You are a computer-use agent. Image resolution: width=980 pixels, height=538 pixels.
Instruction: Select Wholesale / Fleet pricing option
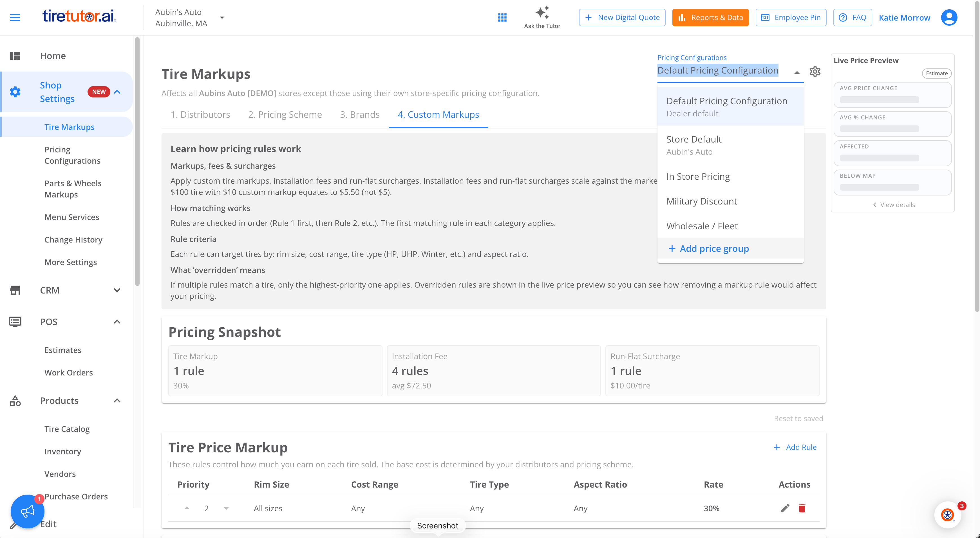coord(730,226)
